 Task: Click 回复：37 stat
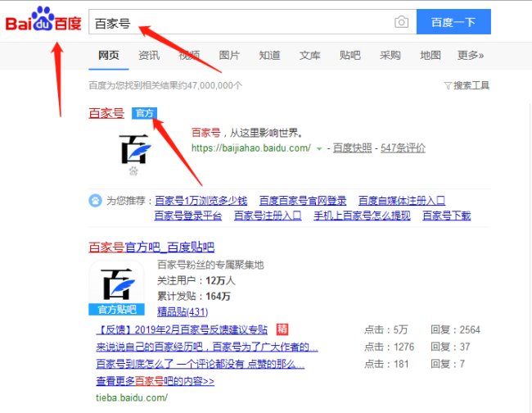click(x=450, y=347)
